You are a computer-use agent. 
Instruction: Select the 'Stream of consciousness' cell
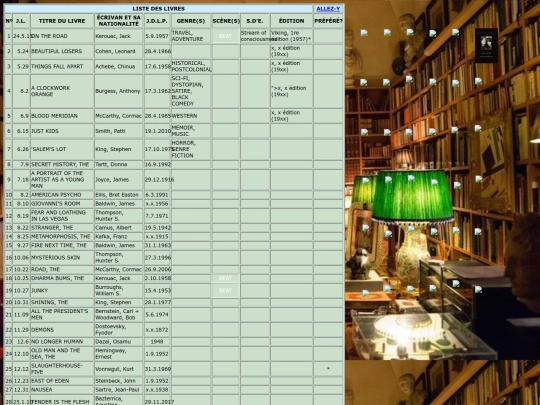coord(255,36)
